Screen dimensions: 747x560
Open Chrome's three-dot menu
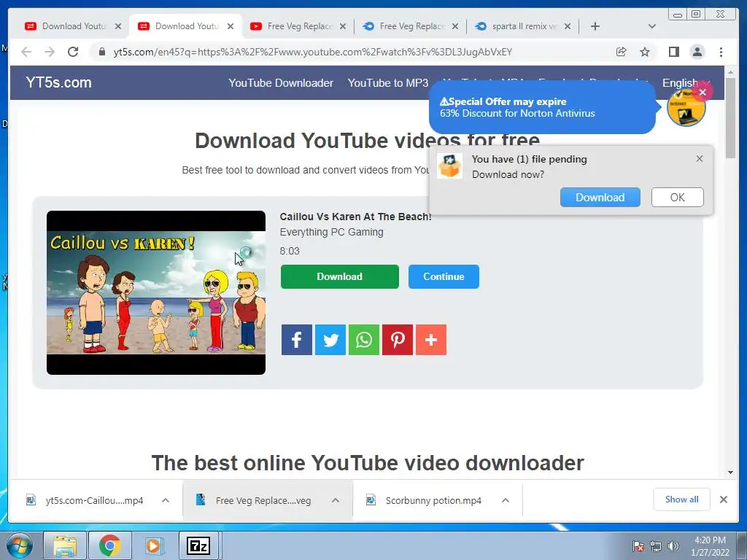pyautogui.click(x=721, y=52)
